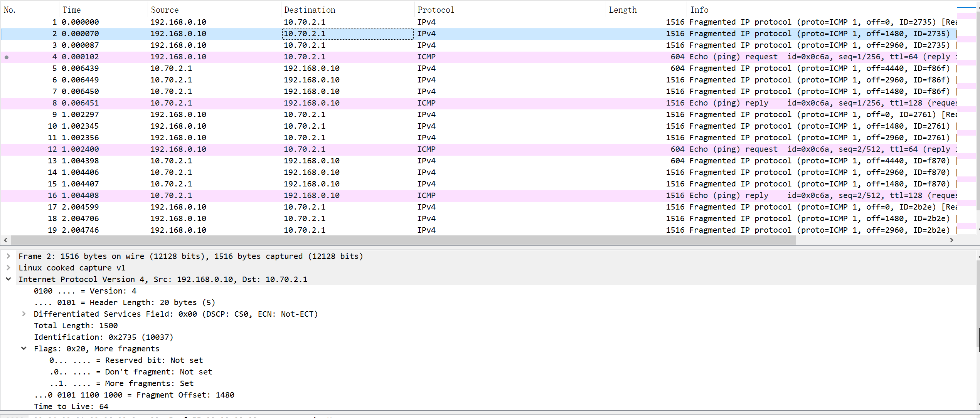Sort packets by the No. column header

tap(30, 10)
